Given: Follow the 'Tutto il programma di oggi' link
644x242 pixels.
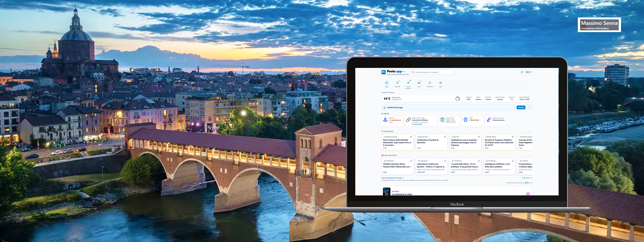Looking at the screenshot, I should [393, 178].
